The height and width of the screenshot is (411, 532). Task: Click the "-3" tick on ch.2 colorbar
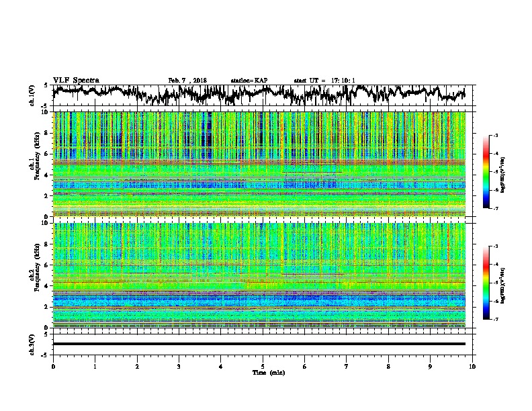495,246
